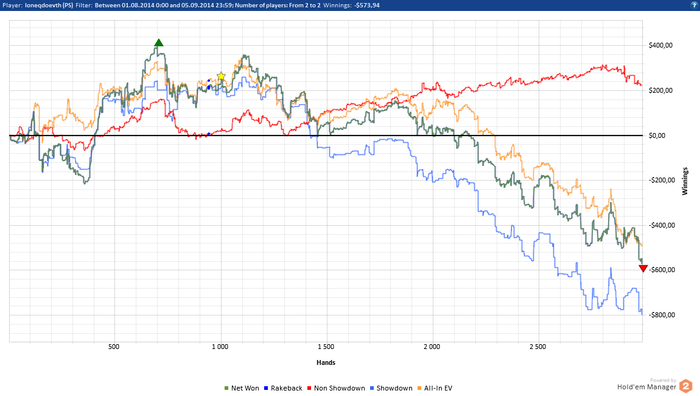This screenshot has width=700, height=396.
Task: Toggle the All-In EV legend entry
Action: 435,388
